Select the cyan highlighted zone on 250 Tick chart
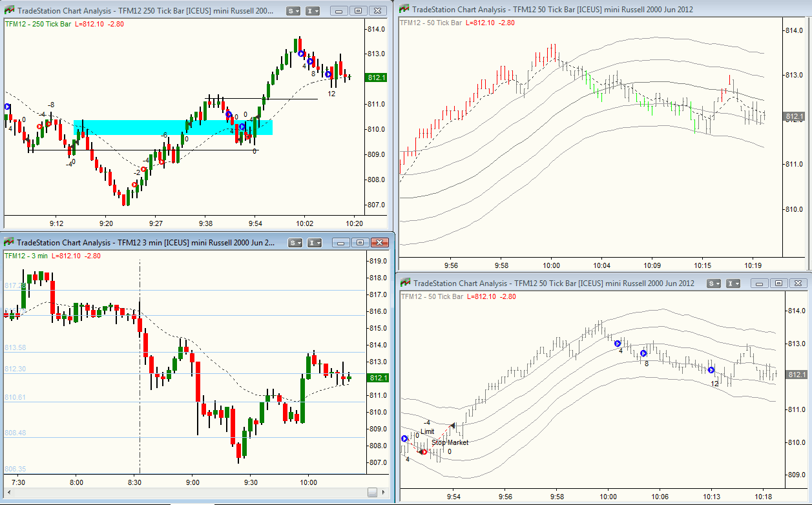 pos(173,127)
